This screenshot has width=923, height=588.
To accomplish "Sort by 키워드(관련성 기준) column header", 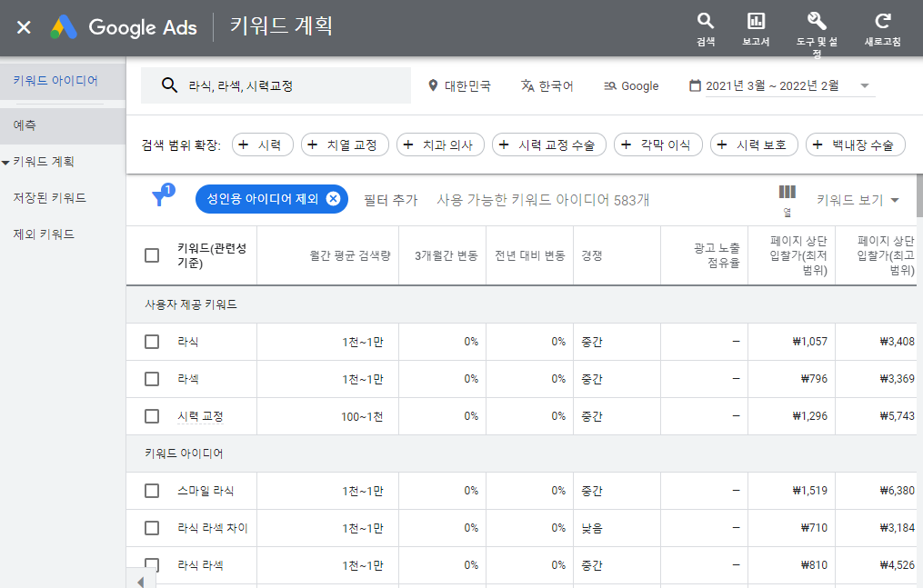I will pyautogui.click(x=212, y=255).
